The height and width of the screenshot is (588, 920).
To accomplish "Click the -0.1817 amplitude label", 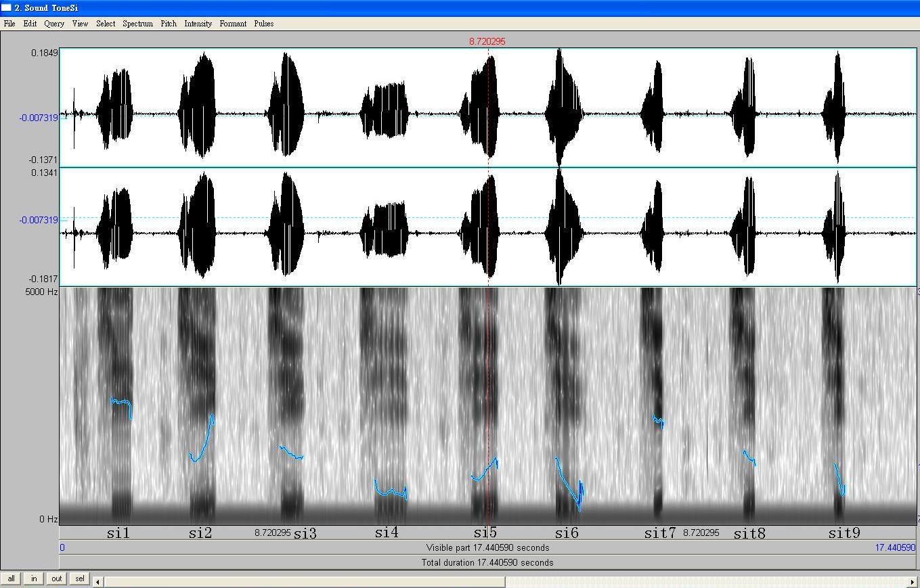I will coord(43,279).
